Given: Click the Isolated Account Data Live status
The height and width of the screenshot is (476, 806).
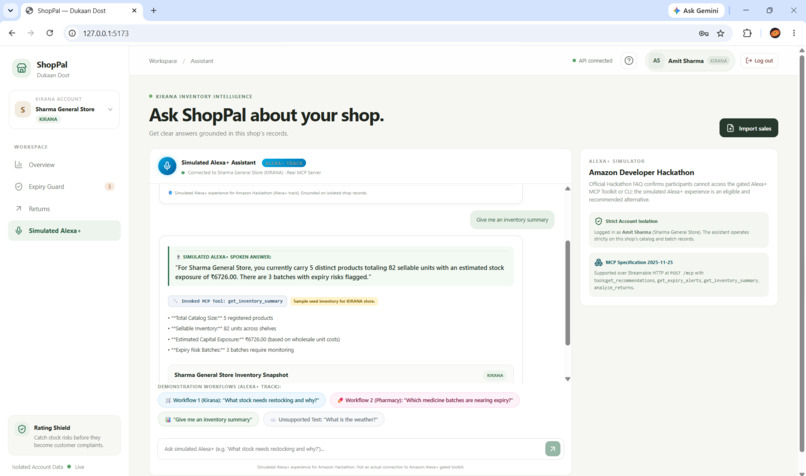Looking at the screenshot, I should [x=48, y=467].
